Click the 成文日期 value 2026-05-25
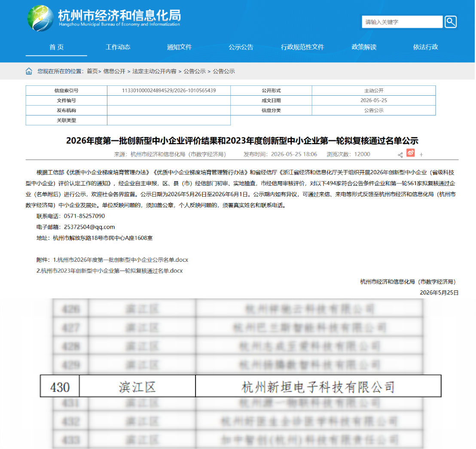Viewport: 476px width, 449px height. (x=374, y=100)
